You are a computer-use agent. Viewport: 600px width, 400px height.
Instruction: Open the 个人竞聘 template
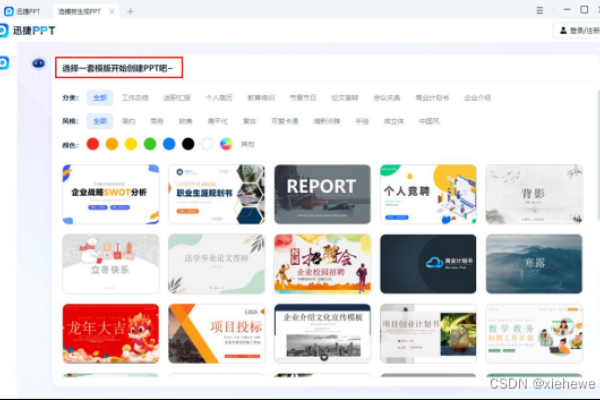(428, 194)
